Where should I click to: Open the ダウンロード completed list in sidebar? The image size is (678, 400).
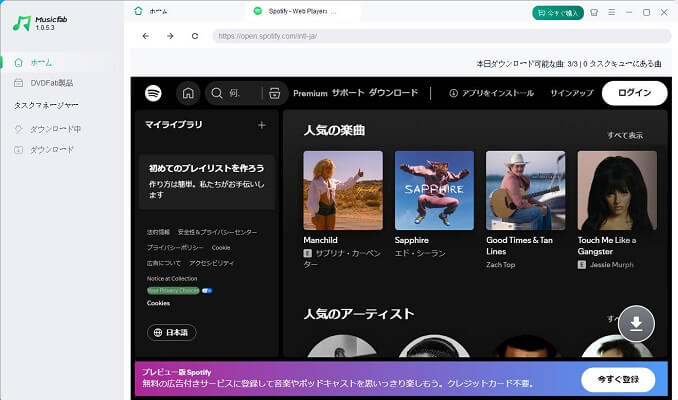[x=44, y=150]
